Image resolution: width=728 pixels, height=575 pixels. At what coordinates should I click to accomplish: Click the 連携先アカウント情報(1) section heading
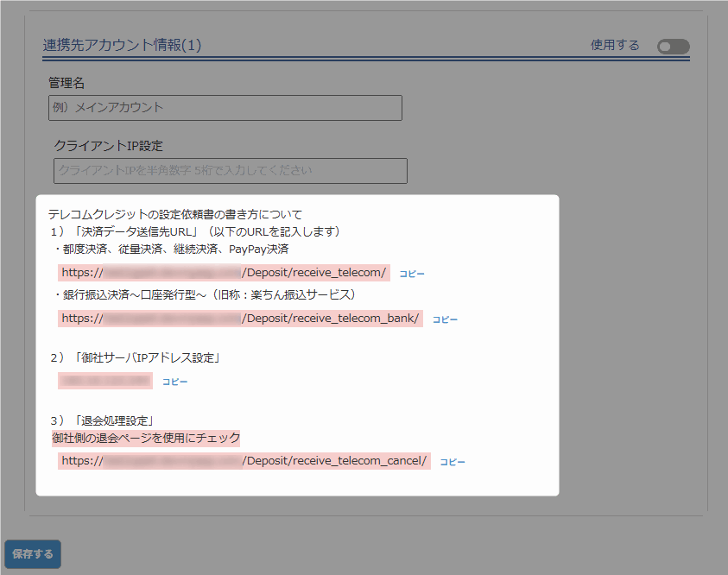tap(122, 46)
